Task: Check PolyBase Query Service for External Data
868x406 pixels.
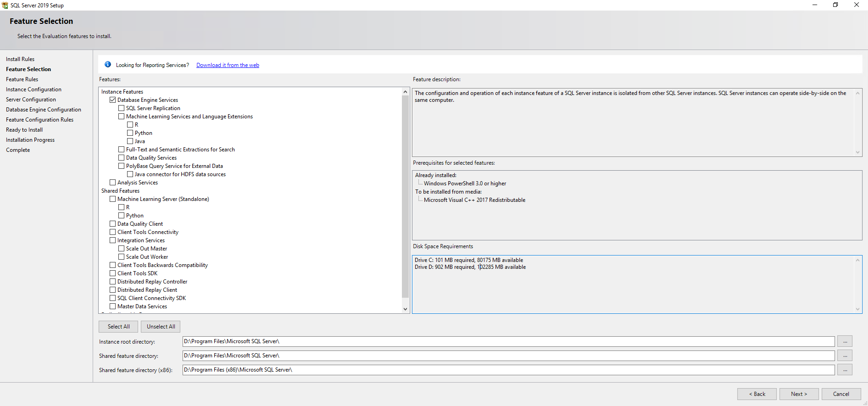Action: point(121,166)
